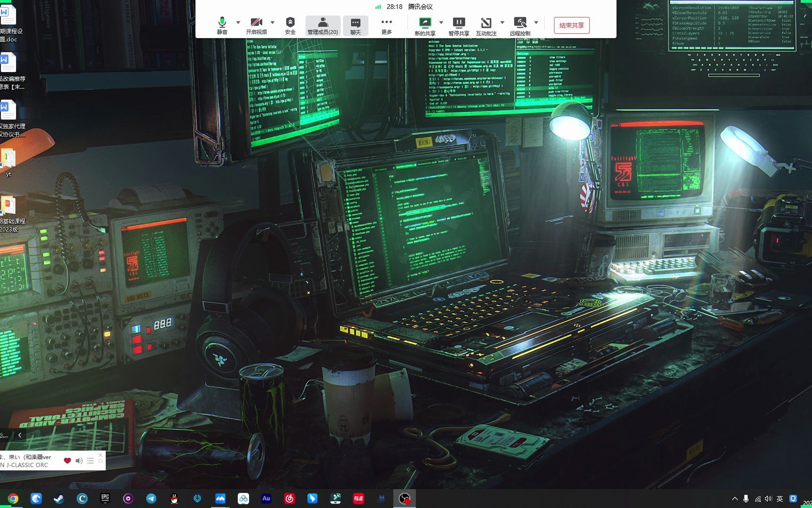This screenshot has height=508, width=812.
Task: Open 管理成员(20) participant panel
Action: coord(323,25)
